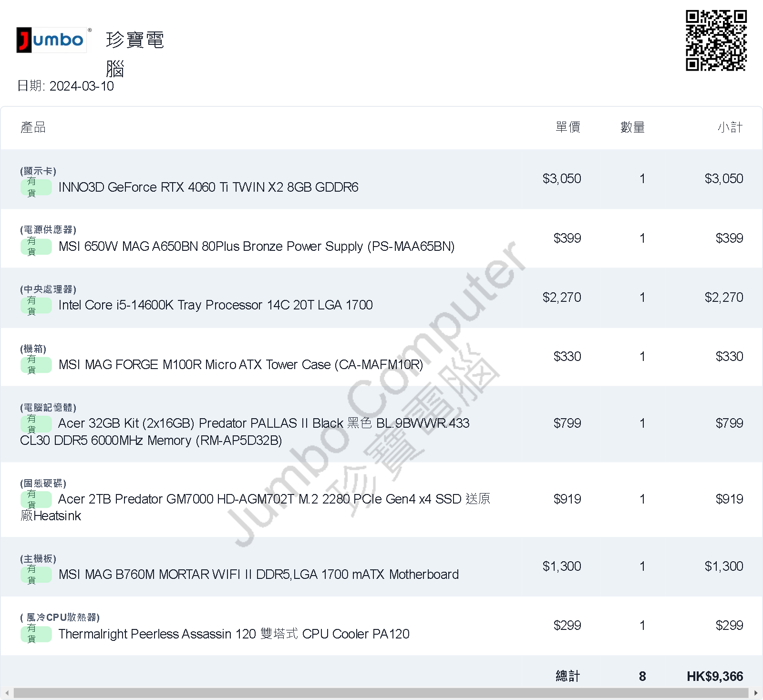Select Thermalright Peerless Assassin 120 cooler name
Image resolution: width=763 pixels, height=700 pixels.
[x=234, y=634]
